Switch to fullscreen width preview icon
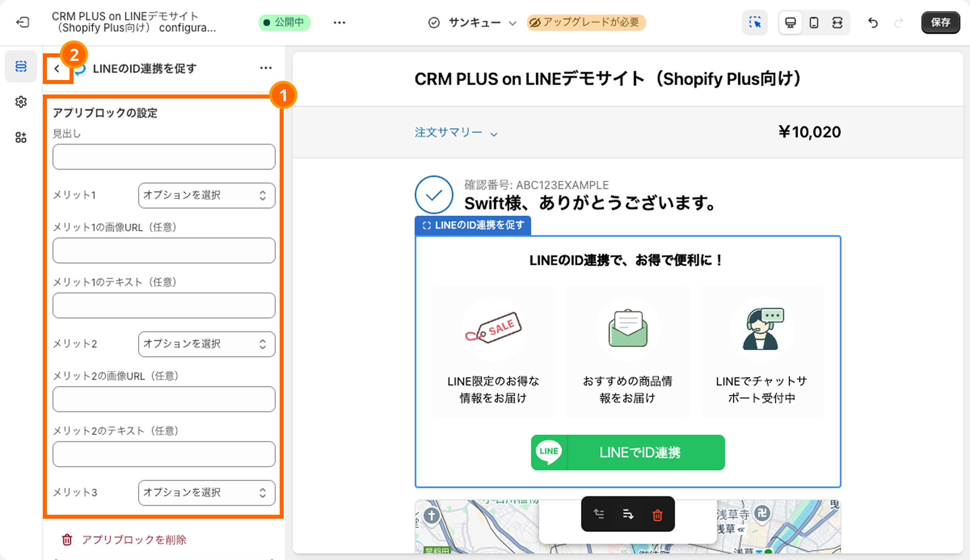Viewport: 970px width, 560px height. point(837,23)
